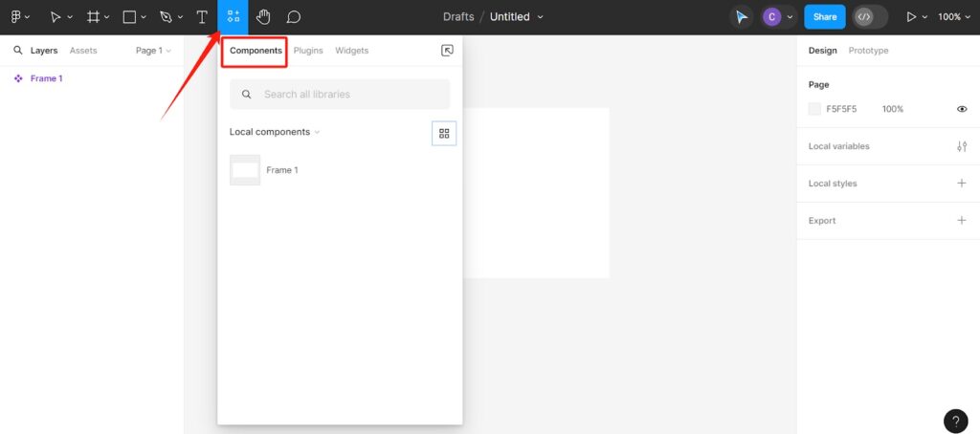Expand the avatar dropdown chevron

tap(790, 17)
